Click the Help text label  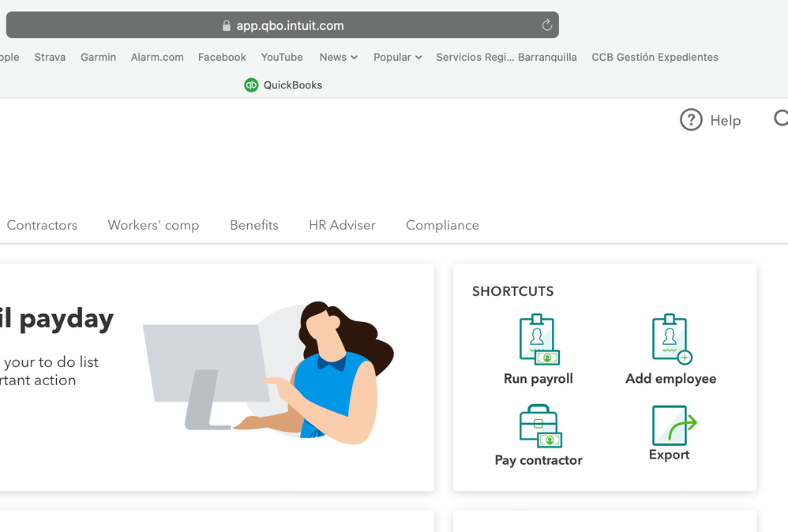click(725, 121)
